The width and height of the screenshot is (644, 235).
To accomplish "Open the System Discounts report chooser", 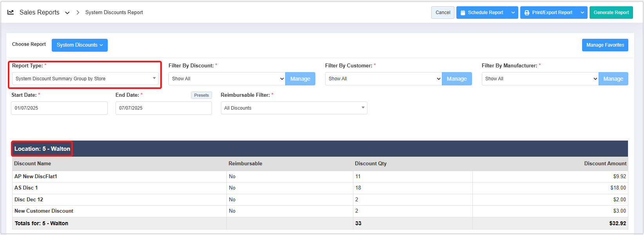I will pos(80,45).
